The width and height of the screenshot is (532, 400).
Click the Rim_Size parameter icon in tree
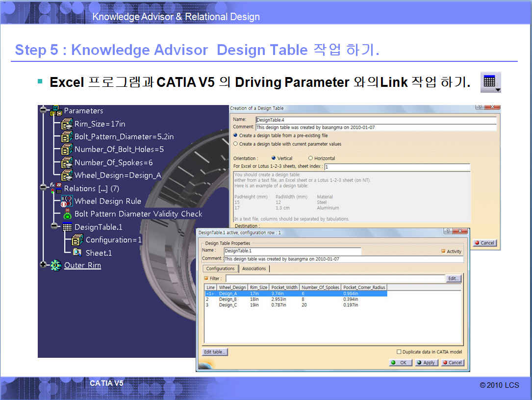pyautogui.click(x=67, y=124)
